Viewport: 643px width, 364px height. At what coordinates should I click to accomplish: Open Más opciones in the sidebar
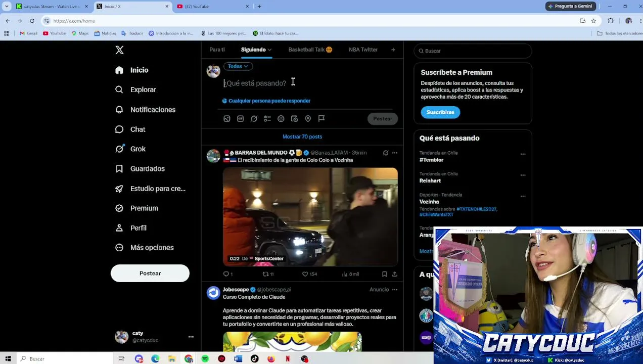click(145, 248)
